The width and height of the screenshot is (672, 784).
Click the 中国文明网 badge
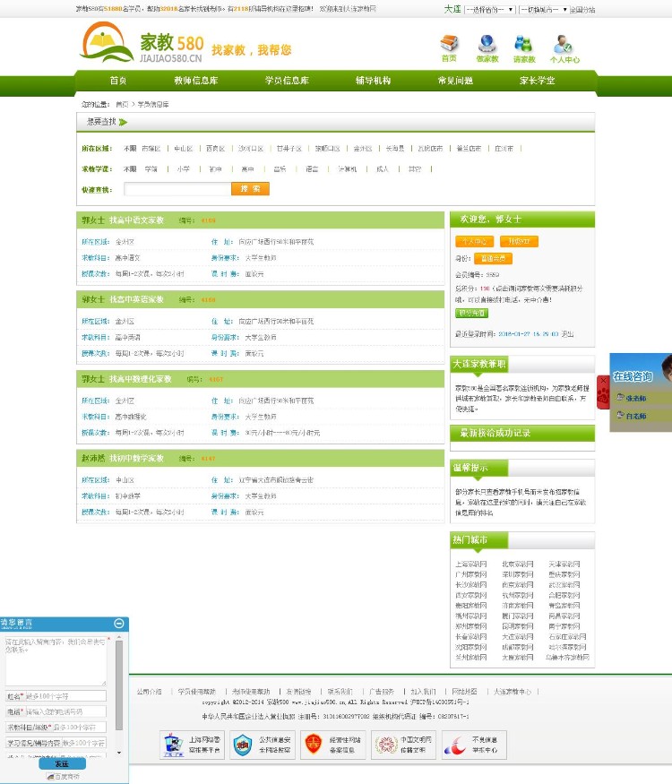(404, 745)
